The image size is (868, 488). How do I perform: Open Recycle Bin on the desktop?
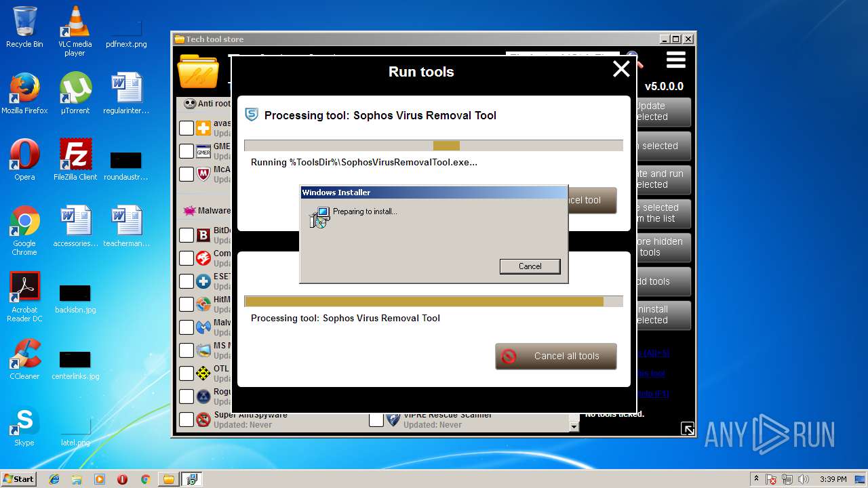24,27
